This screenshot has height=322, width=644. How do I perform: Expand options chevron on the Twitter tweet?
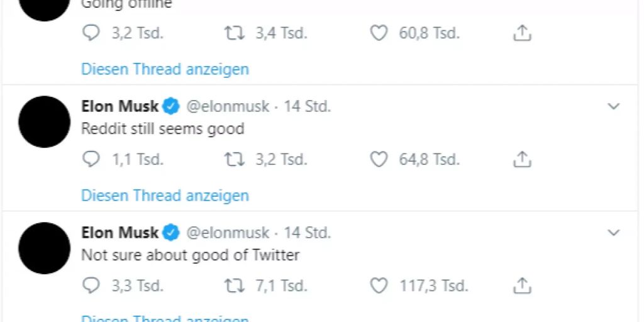[613, 233]
